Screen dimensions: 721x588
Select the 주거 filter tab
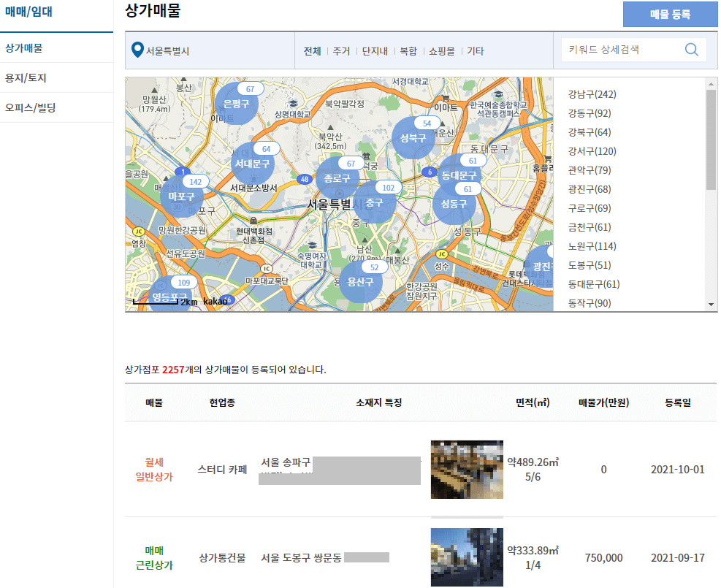coord(341,51)
